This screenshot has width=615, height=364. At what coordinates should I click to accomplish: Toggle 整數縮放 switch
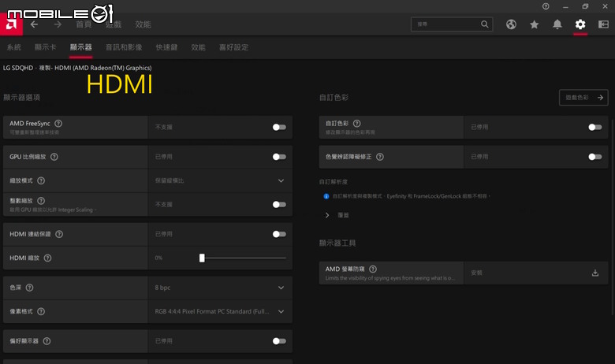click(279, 205)
